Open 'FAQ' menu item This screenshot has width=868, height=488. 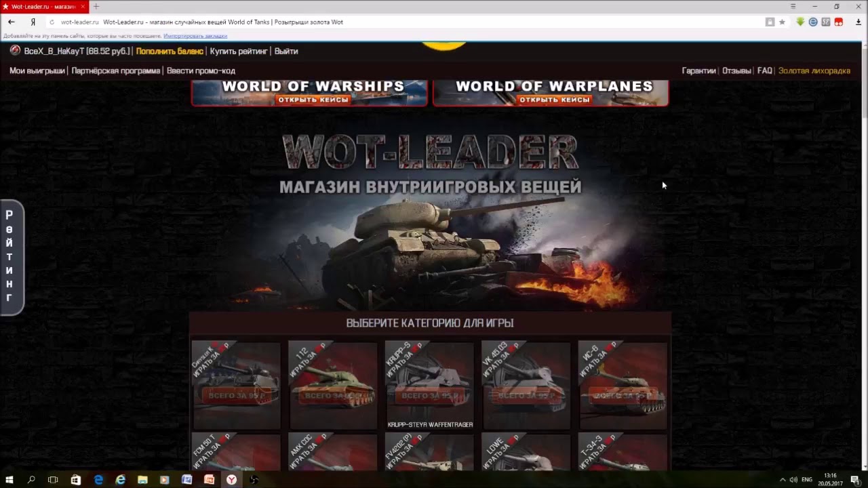tap(765, 70)
